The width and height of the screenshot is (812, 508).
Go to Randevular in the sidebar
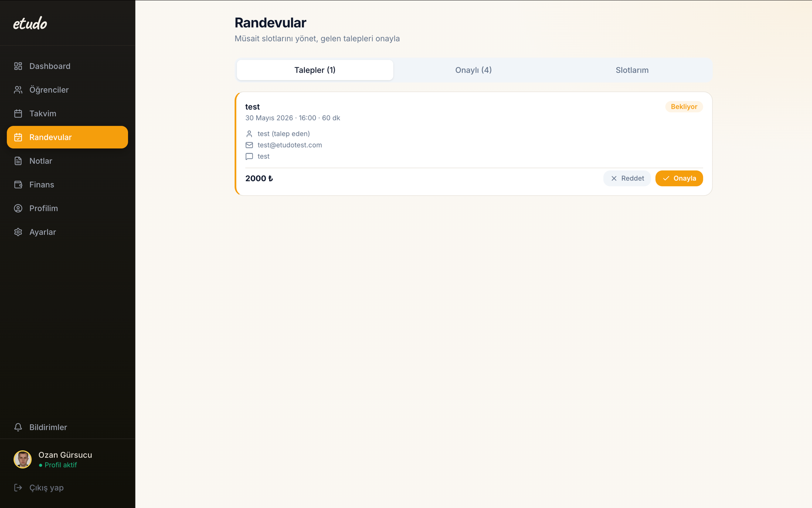[67, 137]
